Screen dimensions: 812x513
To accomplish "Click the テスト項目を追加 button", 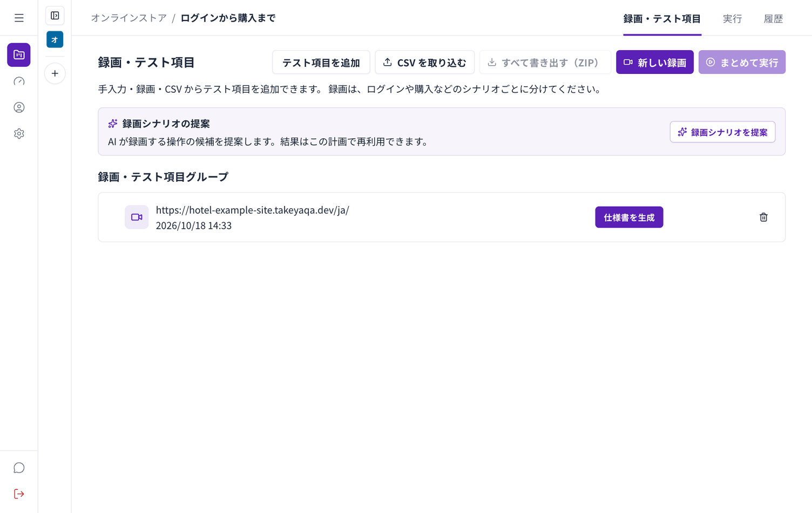I will (321, 63).
